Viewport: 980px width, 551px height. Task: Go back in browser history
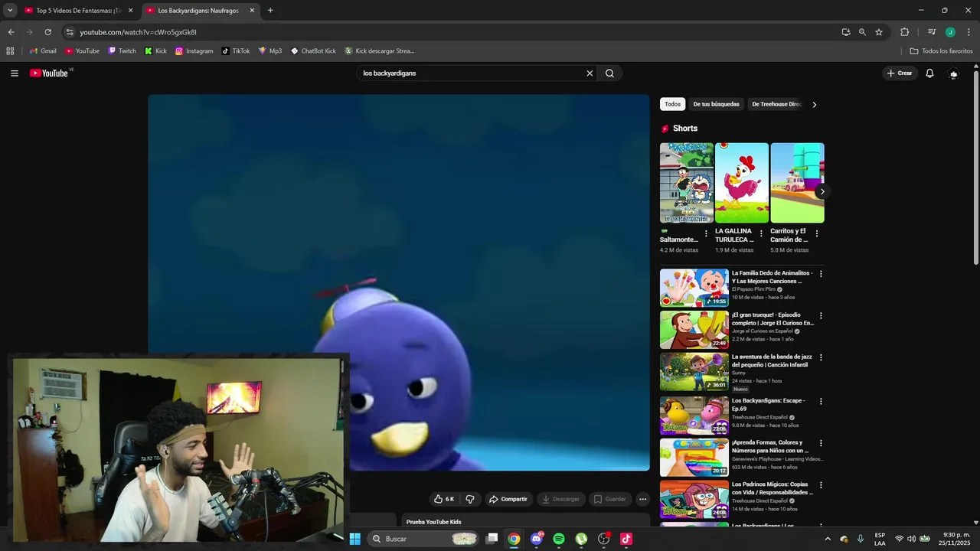11,32
